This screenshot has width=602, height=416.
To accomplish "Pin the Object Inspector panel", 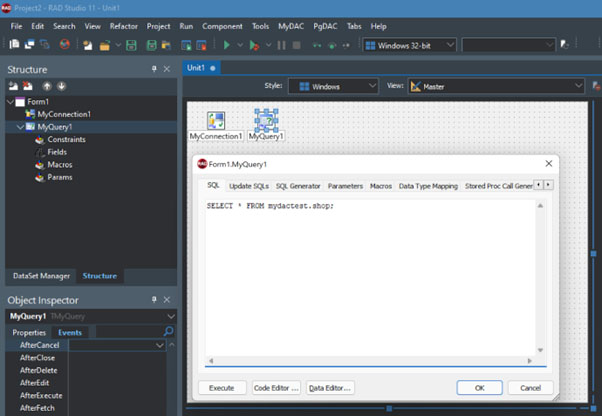I will point(154,299).
